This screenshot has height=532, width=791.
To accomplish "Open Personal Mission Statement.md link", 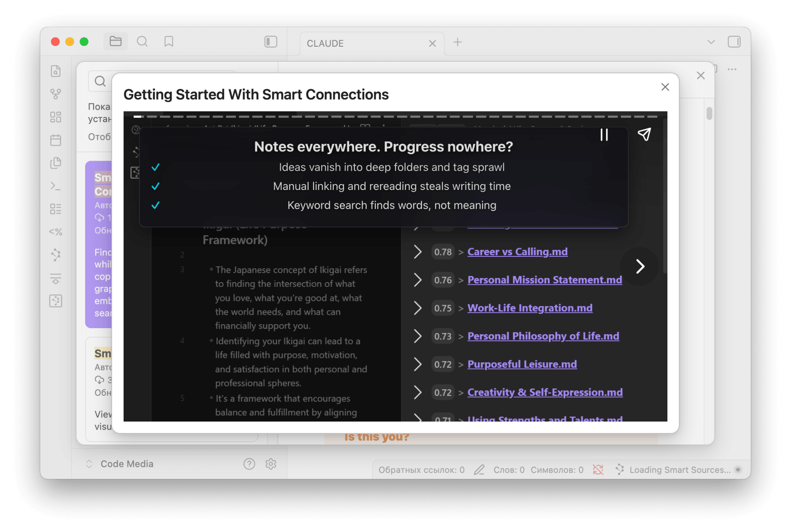I will [x=545, y=280].
